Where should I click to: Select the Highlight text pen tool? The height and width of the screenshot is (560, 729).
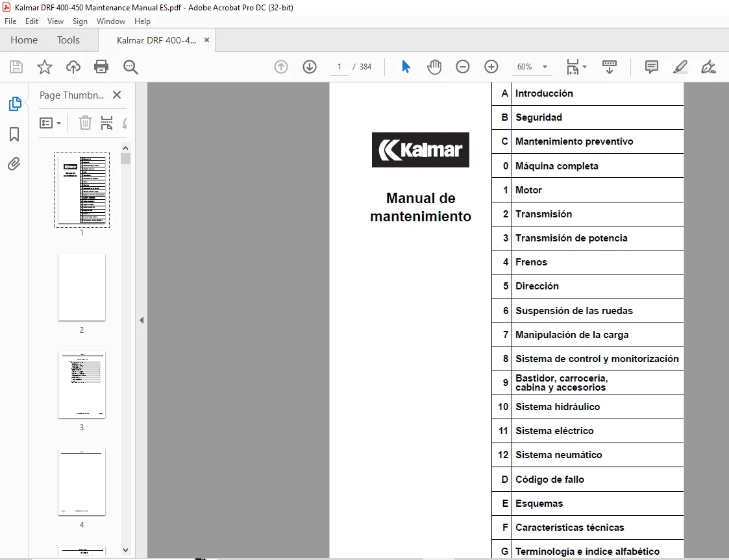680,67
